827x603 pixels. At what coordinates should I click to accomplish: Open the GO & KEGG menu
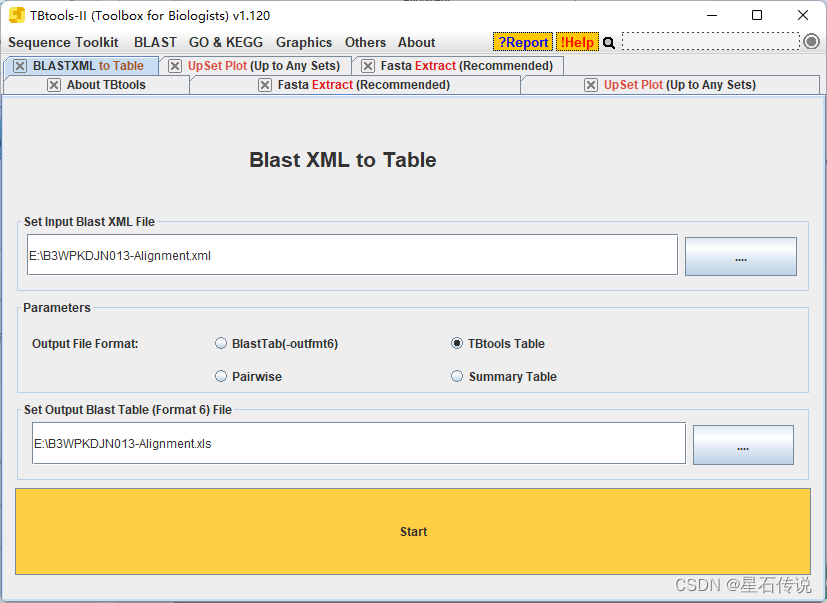tap(226, 42)
